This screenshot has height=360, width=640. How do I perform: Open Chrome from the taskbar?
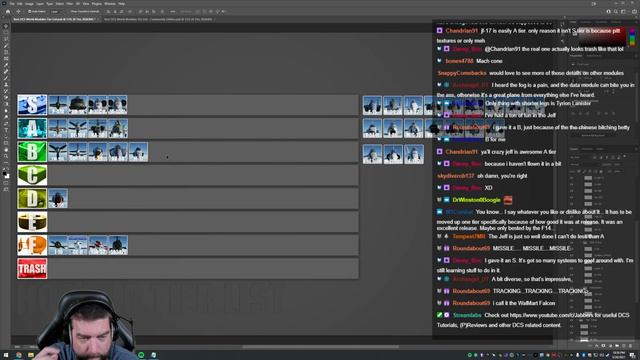(x=19, y=355)
